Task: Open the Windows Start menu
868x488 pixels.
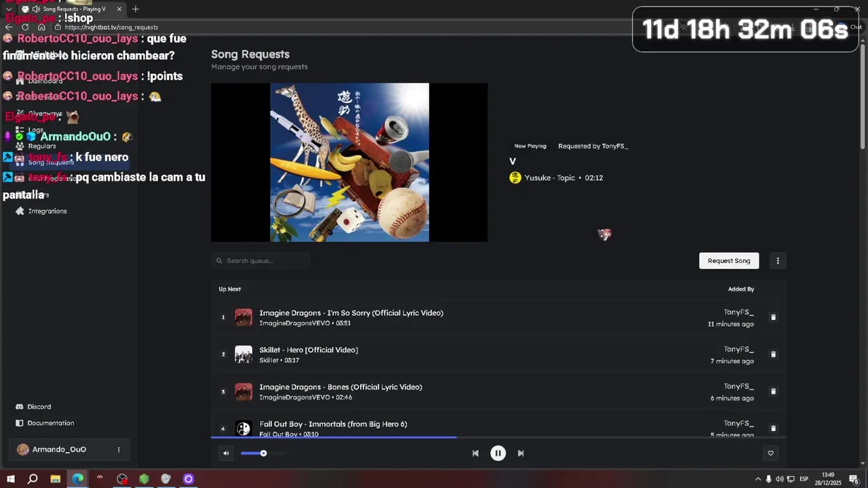Action: [10, 479]
